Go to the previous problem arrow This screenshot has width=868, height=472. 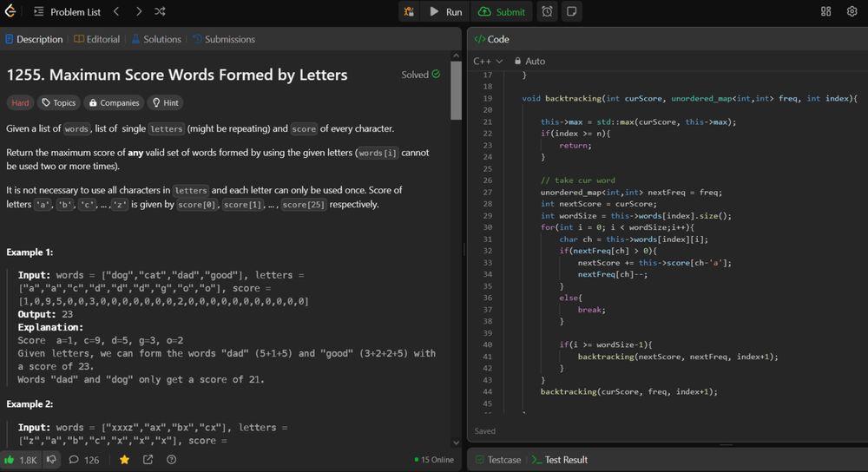pos(116,11)
